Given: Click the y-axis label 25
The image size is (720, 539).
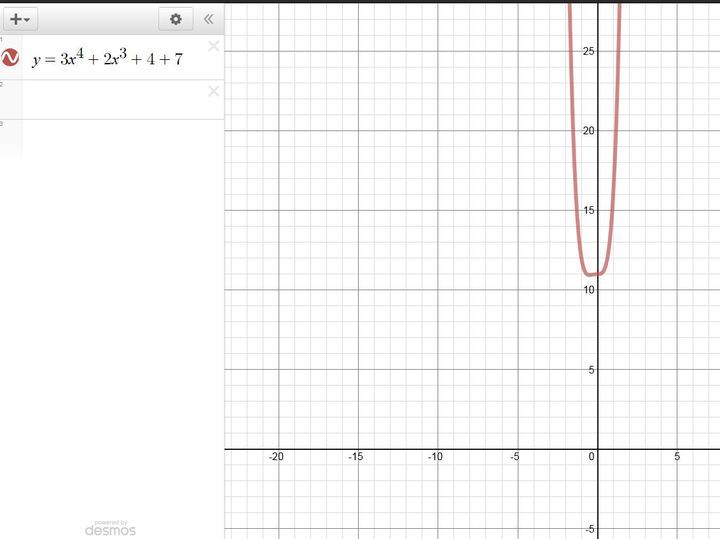Looking at the screenshot, I should [x=589, y=51].
